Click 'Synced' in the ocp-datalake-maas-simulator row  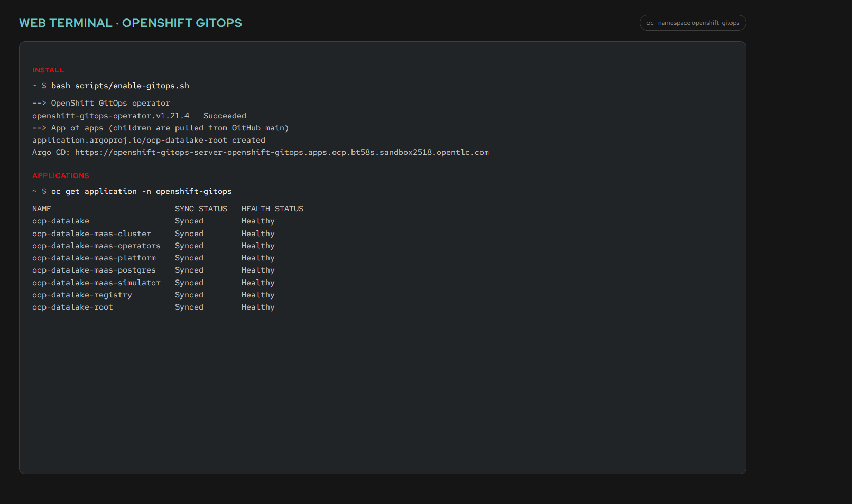click(x=189, y=283)
